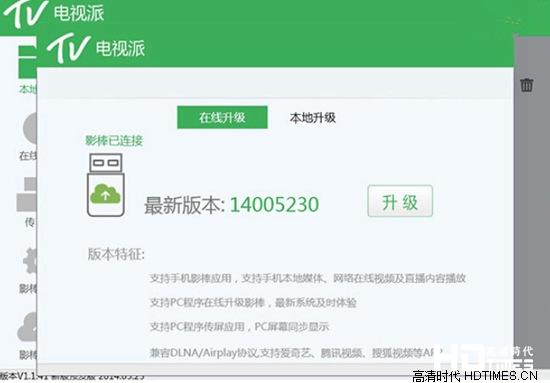Click the cloud icon in the background sidebar

(27, 327)
